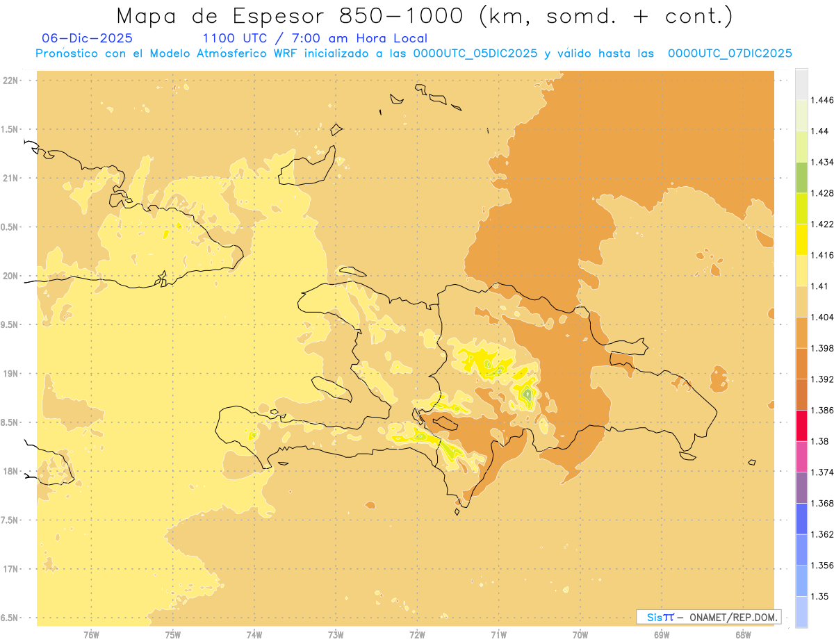Click the time '1100 UTC / 7:00 am Hora Local'

click(x=315, y=38)
